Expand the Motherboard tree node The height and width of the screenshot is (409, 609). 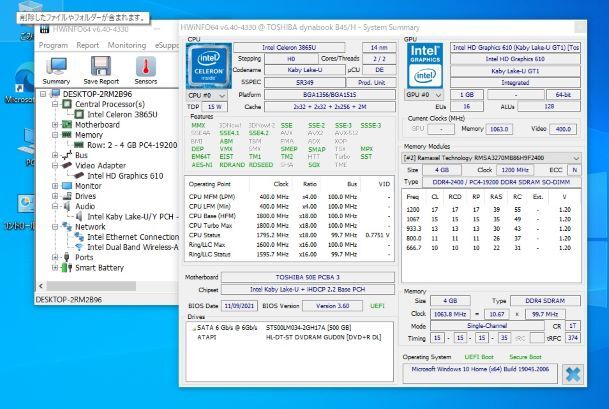click(55, 125)
